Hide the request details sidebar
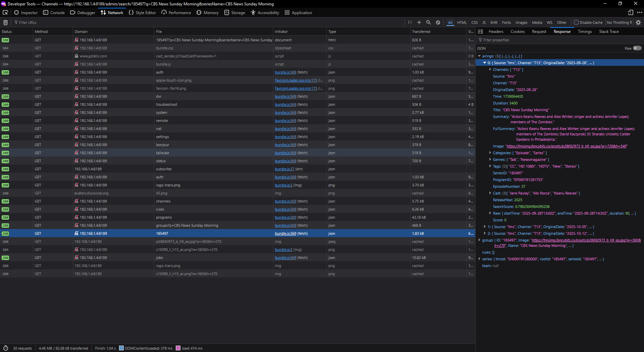This screenshot has width=644, height=352. pyautogui.click(x=480, y=32)
